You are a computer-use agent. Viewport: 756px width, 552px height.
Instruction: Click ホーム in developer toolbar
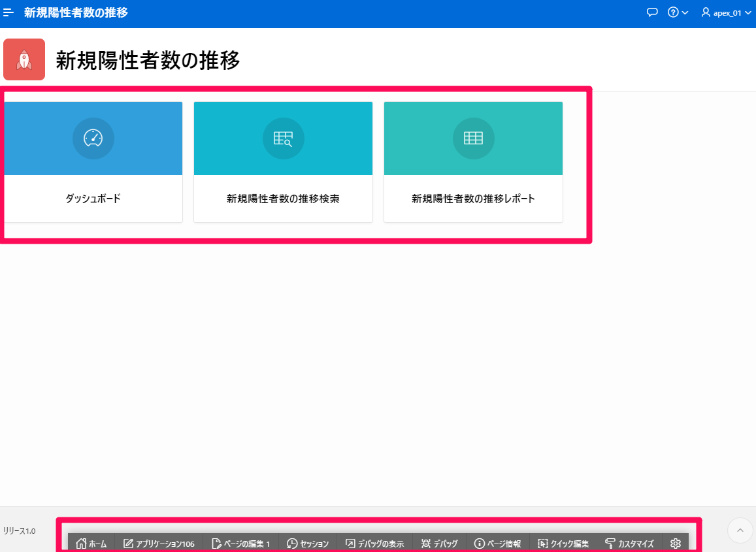91,544
